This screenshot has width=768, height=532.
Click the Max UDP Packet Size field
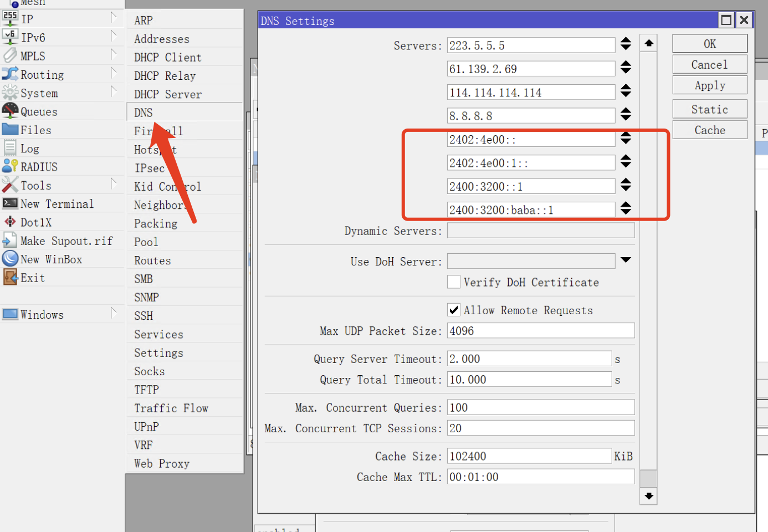540,331
